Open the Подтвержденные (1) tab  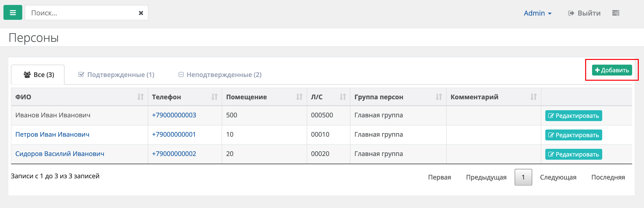point(116,75)
